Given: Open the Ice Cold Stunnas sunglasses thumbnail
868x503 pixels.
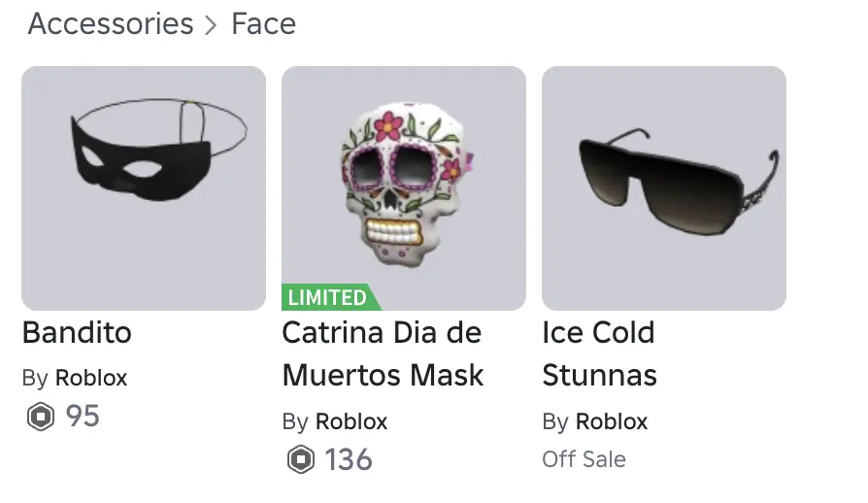Looking at the screenshot, I should [664, 187].
